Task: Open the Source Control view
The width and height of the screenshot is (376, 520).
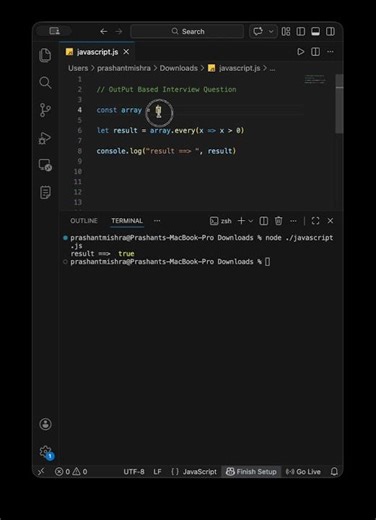Action: coord(45,110)
